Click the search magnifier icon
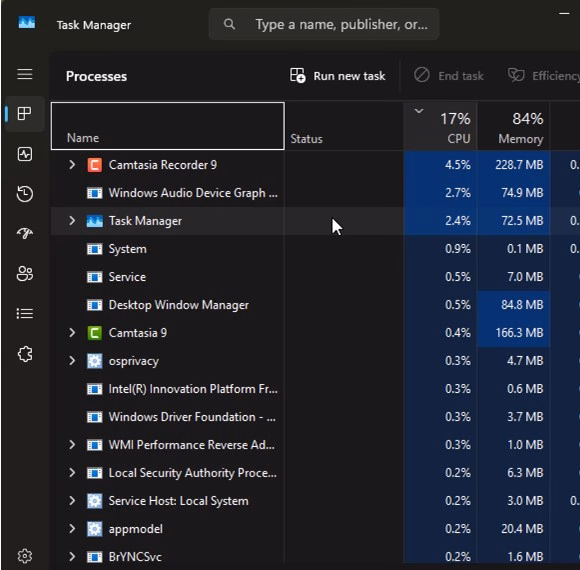This screenshot has width=580, height=570. point(229,24)
